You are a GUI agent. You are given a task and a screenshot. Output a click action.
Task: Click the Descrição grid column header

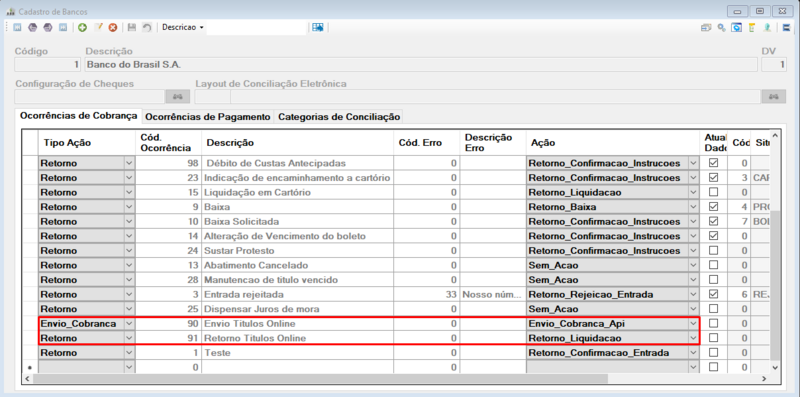click(x=297, y=143)
